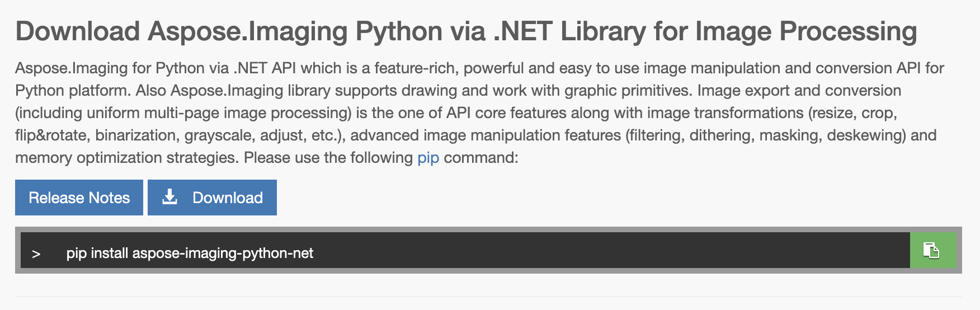The width and height of the screenshot is (980, 310).
Task: Open the Release Notes button
Action: pos(79,198)
